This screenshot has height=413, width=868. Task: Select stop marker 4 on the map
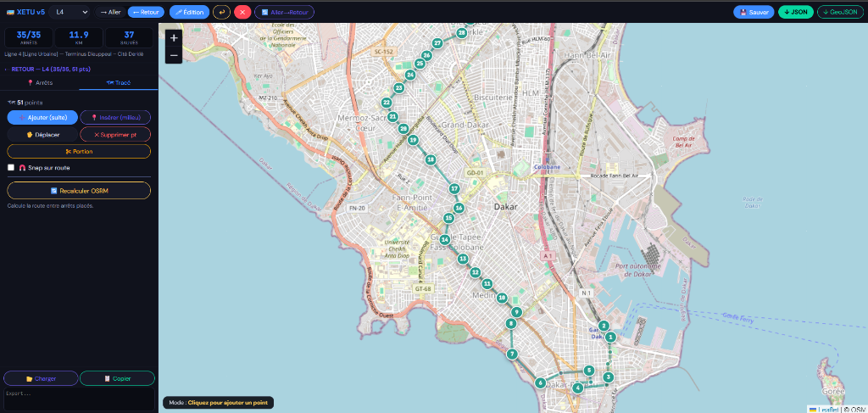click(578, 388)
